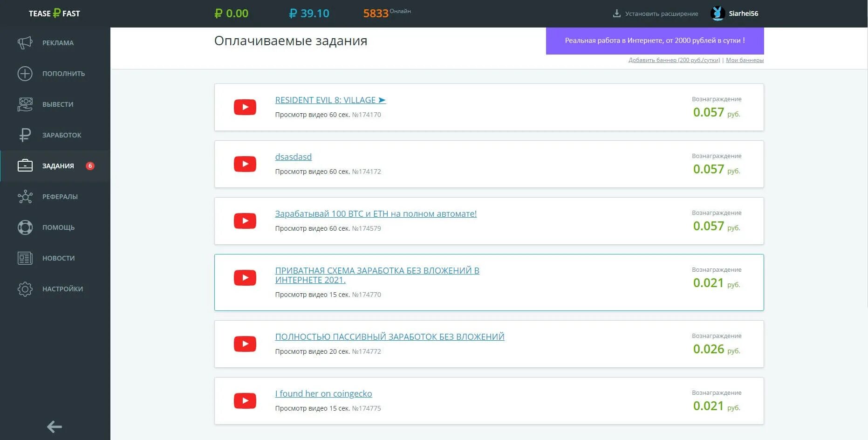Click text Просмотр видео 60 сек. №174579
Screen dimensions: 868x440
click(x=328, y=228)
